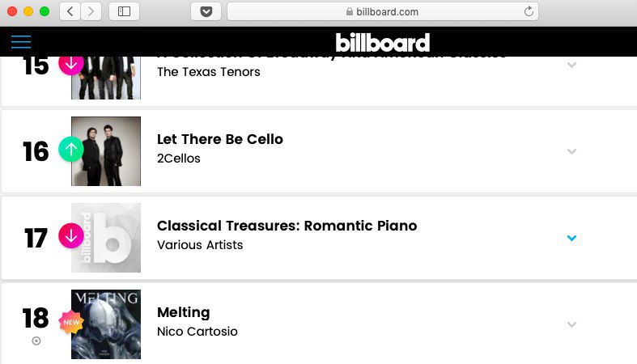Click the Nico Cartosio artist name
The image size is (637, 364).
pyautogui.click(x=197, y=332)
